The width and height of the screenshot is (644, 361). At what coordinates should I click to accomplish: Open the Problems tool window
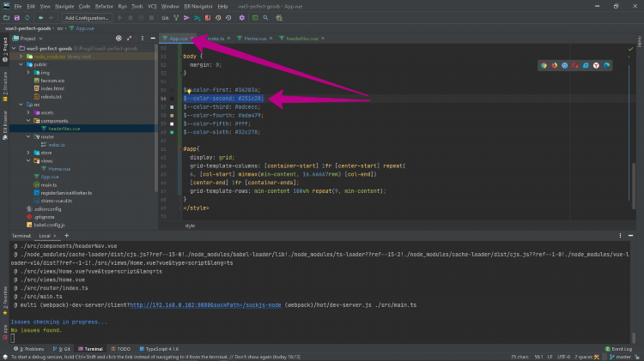tap(28, 349)
